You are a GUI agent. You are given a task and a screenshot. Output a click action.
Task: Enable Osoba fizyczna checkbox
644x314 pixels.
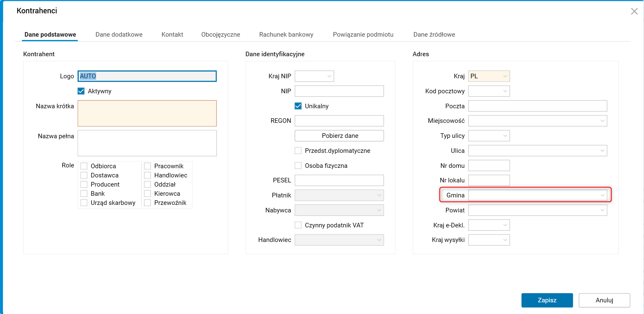tap(298, 166)
